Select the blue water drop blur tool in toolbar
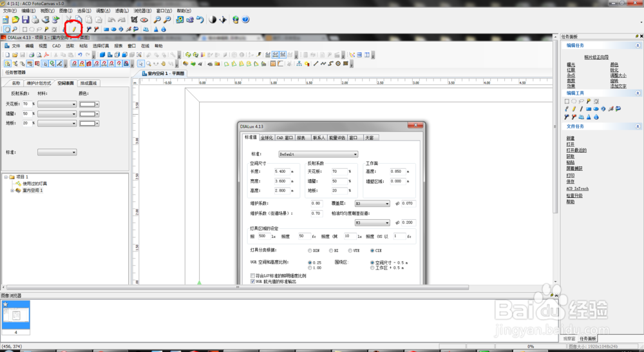Viewport: 644px width, 352px height. pos(164,29)
